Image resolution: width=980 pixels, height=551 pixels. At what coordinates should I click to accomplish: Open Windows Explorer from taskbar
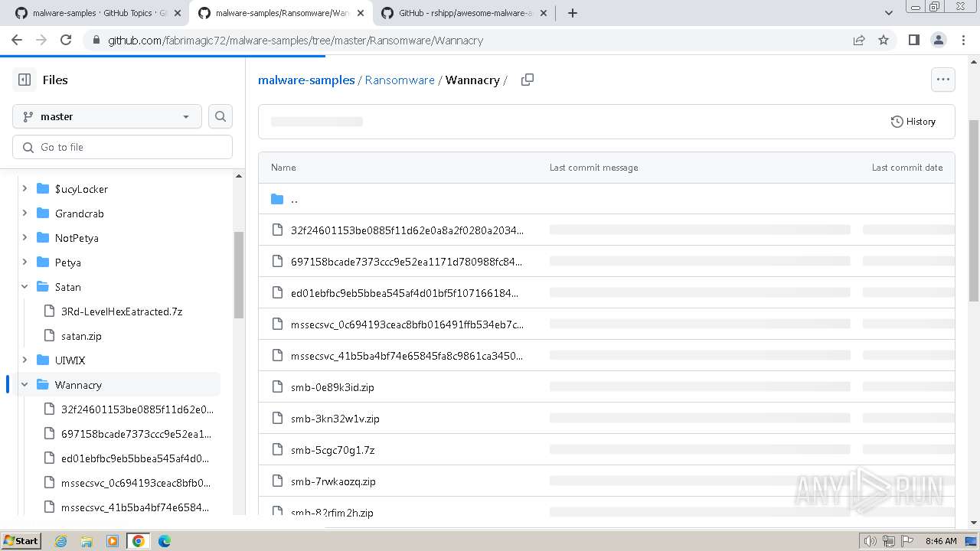(x=87, y=541)
